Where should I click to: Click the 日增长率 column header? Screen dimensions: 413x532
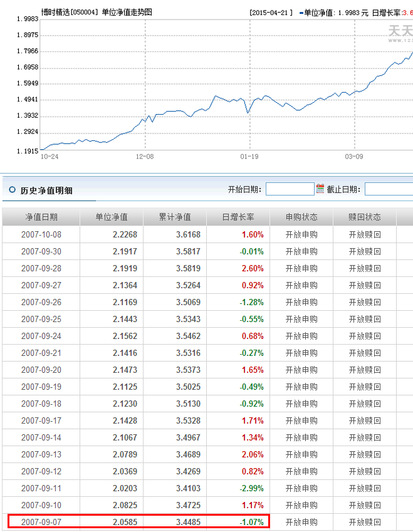[238, 217]
